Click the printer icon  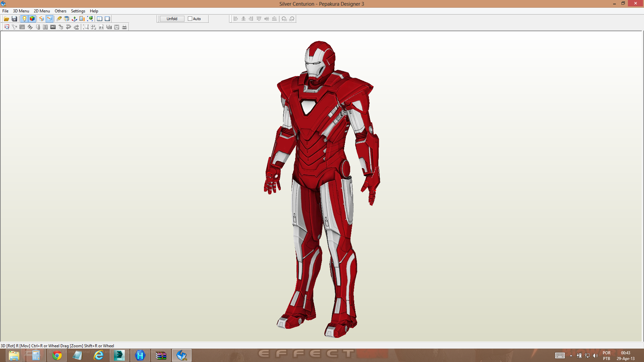click(x=124, y=27)
